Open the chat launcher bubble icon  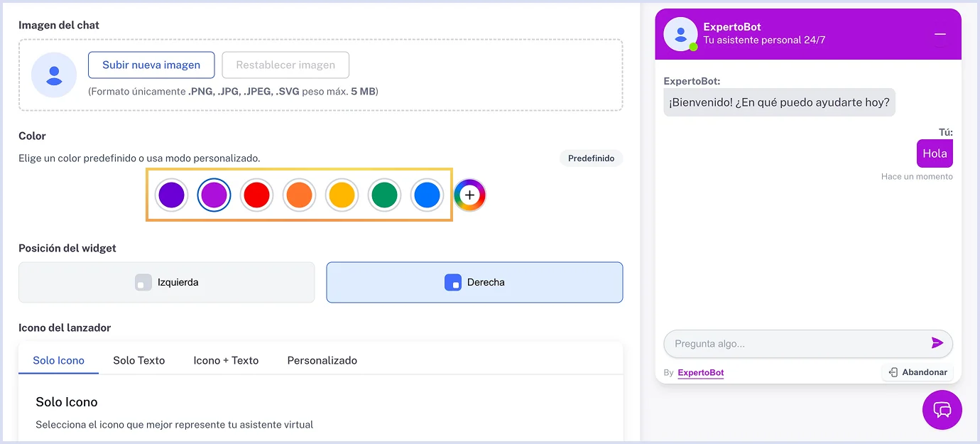[942, 410]
